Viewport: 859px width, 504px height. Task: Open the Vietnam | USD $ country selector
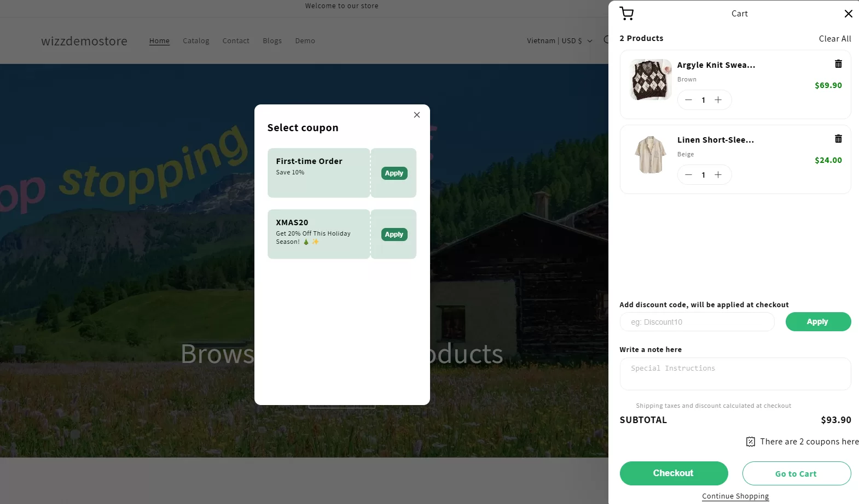click(x=559, y=41)
